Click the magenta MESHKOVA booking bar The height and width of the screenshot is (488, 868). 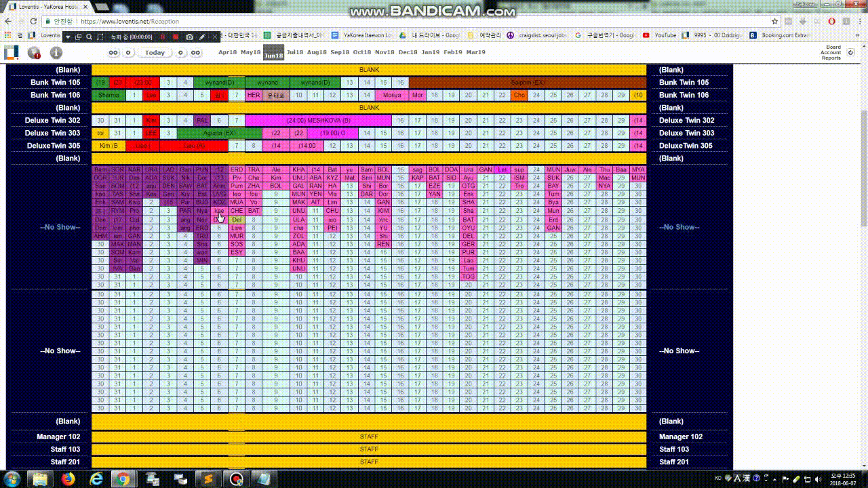(318, 120)
